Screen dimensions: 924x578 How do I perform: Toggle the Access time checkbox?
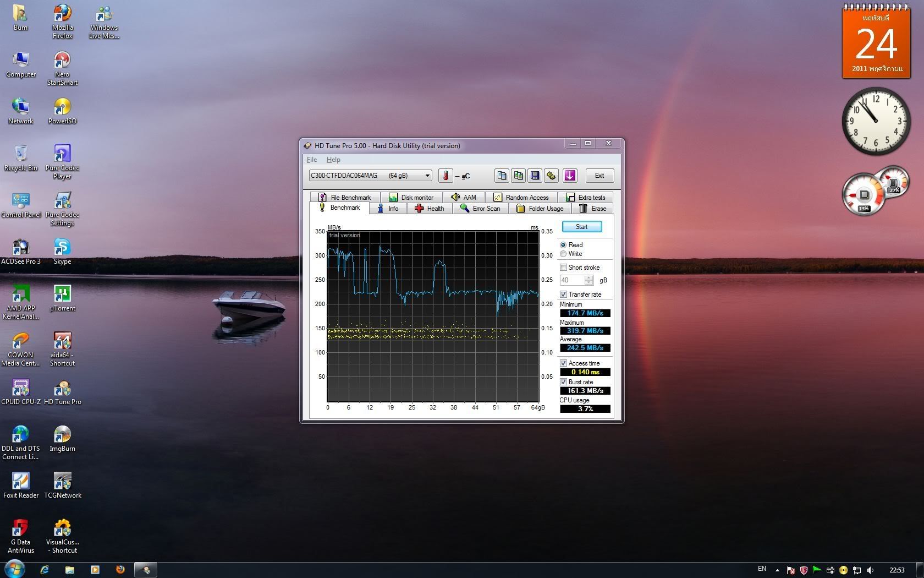coord(563,363)
